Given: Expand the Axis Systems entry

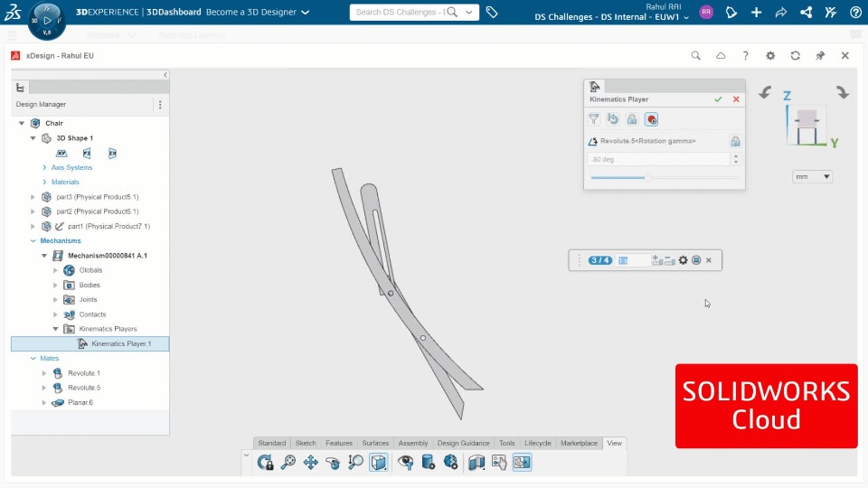Looking at the screenshot, I should click(44, 167).
